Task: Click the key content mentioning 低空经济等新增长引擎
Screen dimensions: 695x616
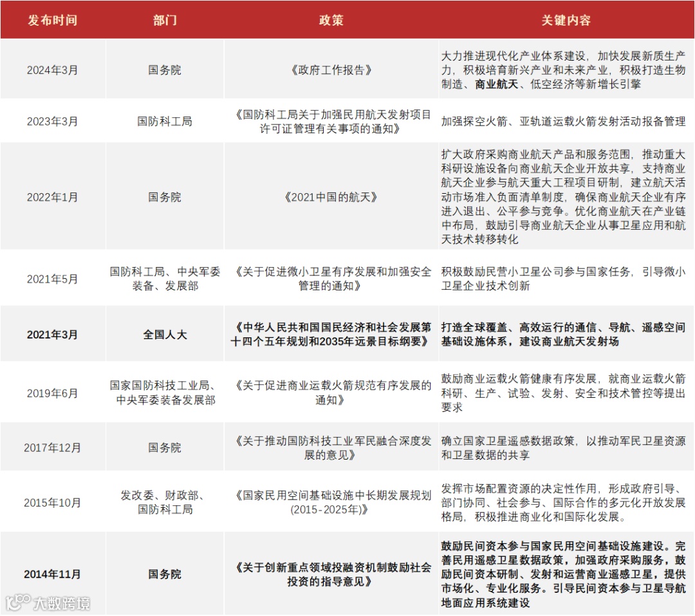Action: 563,70
